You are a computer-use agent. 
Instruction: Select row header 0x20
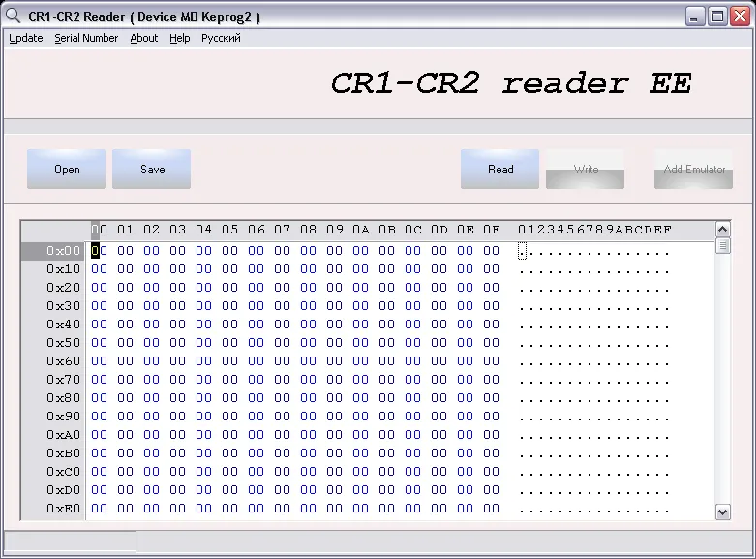(53, 287)
